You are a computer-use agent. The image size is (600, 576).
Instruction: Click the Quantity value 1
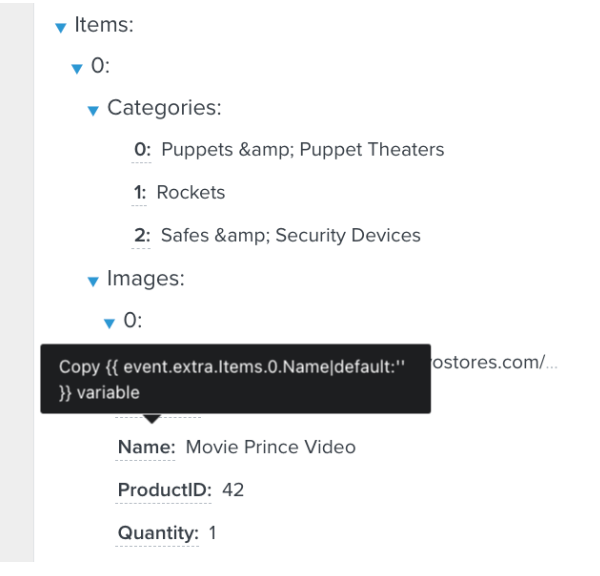[212, 533]
